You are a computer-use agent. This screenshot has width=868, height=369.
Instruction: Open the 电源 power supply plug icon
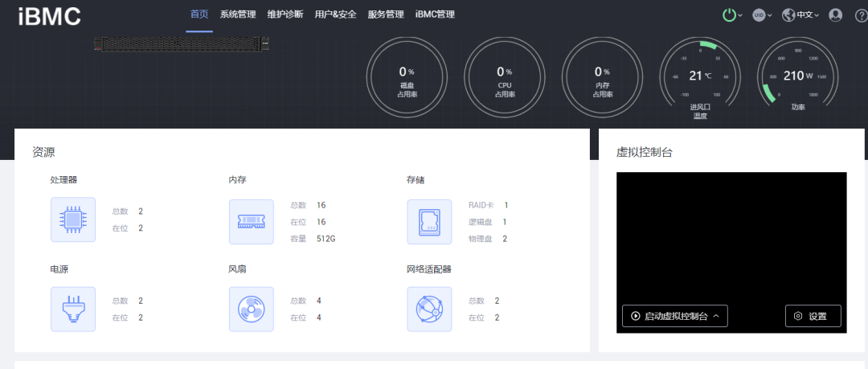tap(73, 310)
